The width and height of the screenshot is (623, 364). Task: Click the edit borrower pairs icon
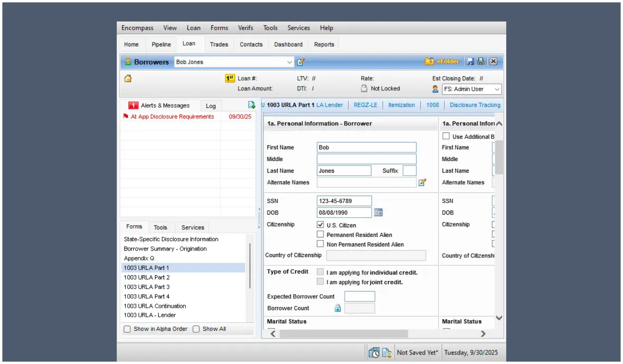(300, 62)
